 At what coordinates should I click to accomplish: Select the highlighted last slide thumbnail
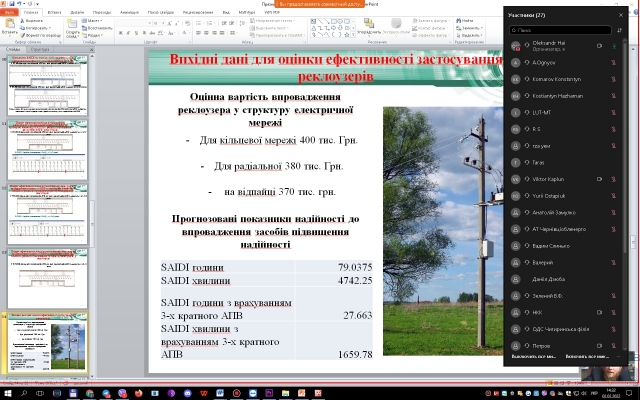[x=48, y=340]
